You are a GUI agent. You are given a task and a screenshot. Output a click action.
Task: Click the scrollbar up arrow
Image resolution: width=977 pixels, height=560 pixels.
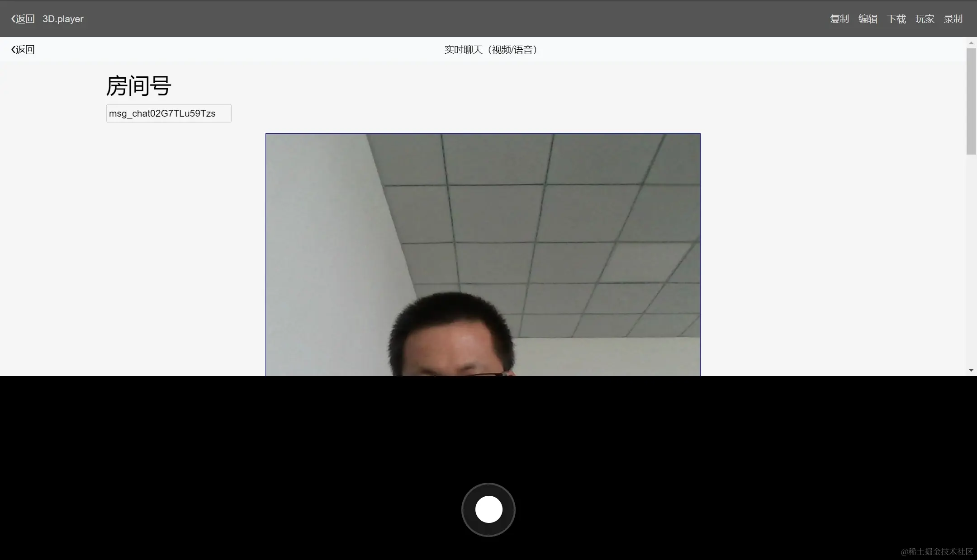(971, 43)
